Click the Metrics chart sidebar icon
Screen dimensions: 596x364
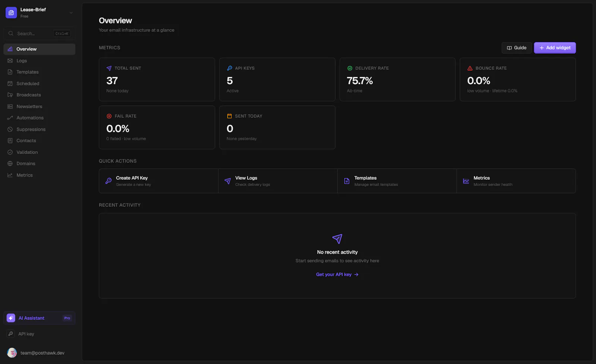10,175
